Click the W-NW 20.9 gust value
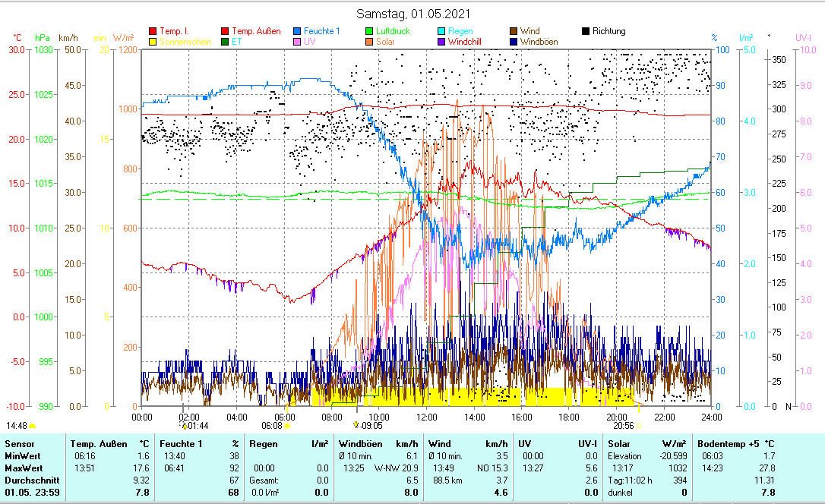Viewport: 825px width, 504px height. [397, 468]
